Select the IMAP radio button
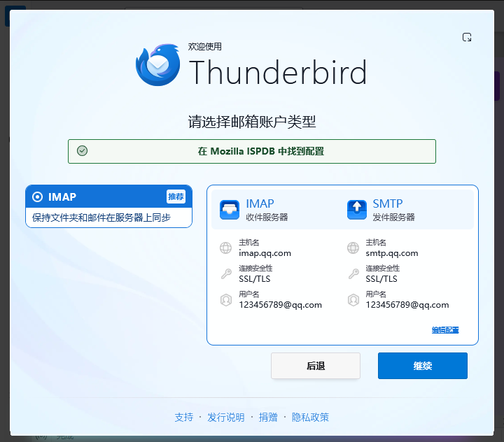Screen dimensions: 504x442 point(37,197)
